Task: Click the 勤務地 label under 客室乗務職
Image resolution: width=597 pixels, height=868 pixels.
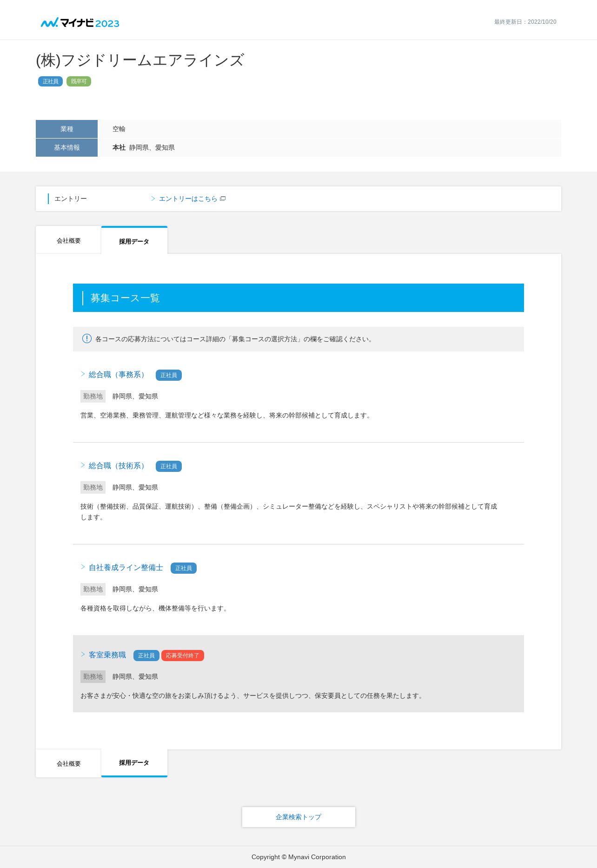Action: (x=93, y=676)
